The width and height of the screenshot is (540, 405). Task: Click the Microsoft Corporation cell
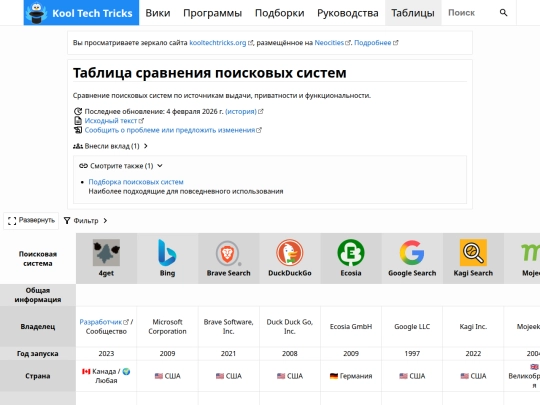point(167,326)
